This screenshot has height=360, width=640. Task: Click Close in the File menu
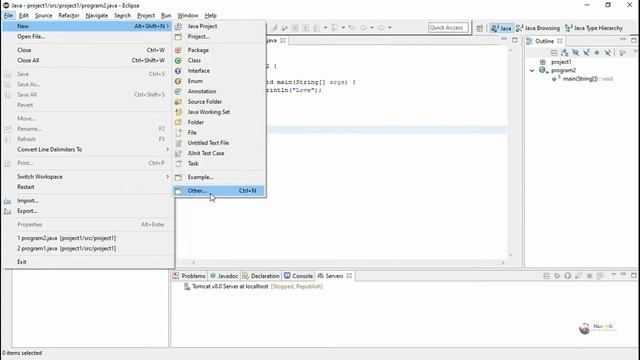tap(88, 50)
